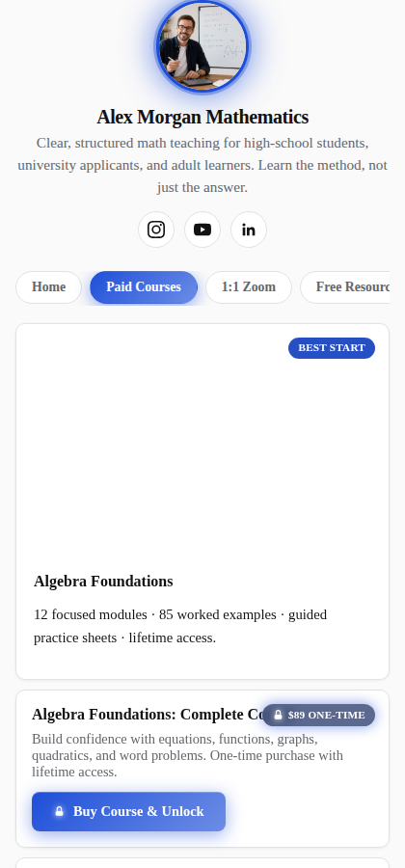Open the LinkedIn profile icon
405x868 pixels.
pyautogui.click(x=249, y=230)
